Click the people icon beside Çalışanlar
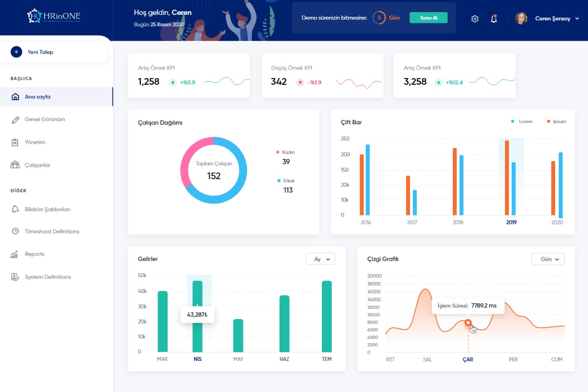588x392 pixels. click(x=15, y=165)
